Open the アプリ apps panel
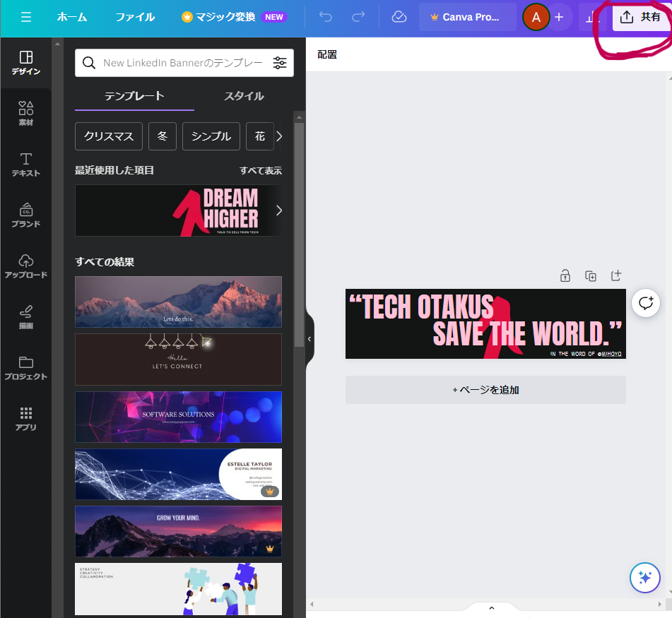The image size is (672, 618). pos(26,419)
